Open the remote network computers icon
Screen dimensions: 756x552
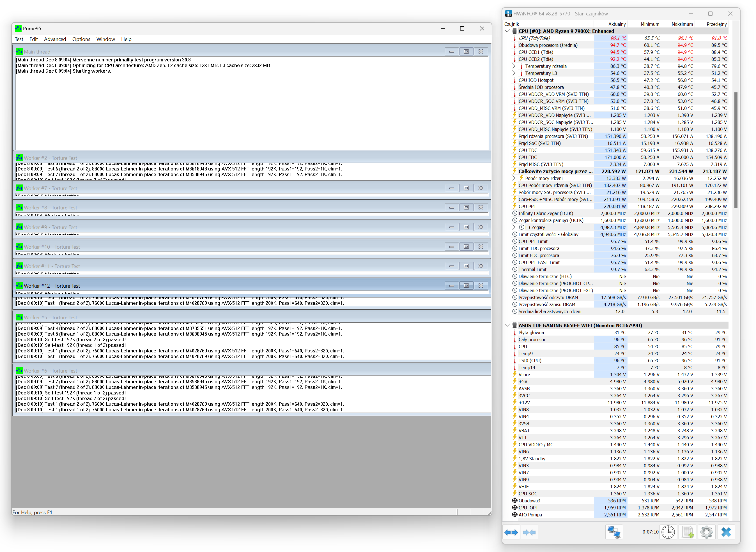[613, 532]
